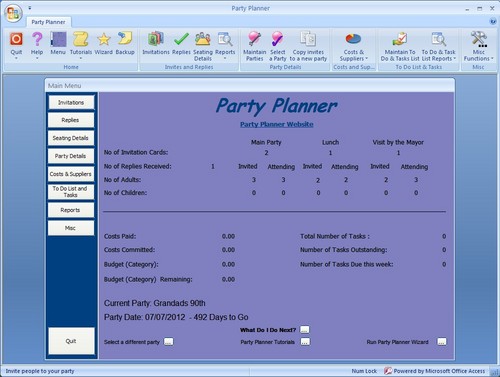500x377 pixels.
Task: Open To Do & Task List Reports icon
Action: click(x=438, y=39)
